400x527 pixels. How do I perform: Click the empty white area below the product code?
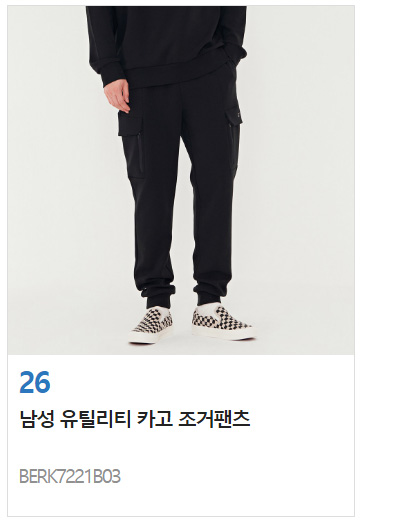[181, 501]
